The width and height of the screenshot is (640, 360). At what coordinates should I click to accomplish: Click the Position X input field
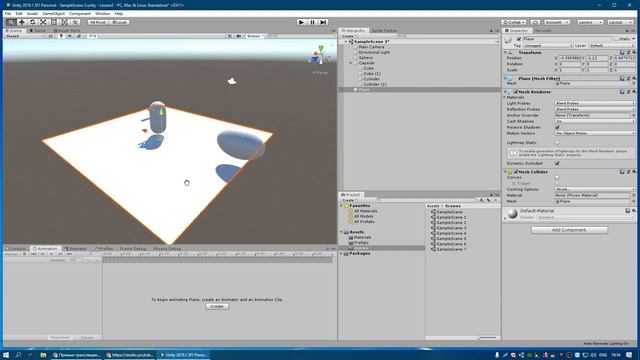pyautogui.click(x=569, y=58)
